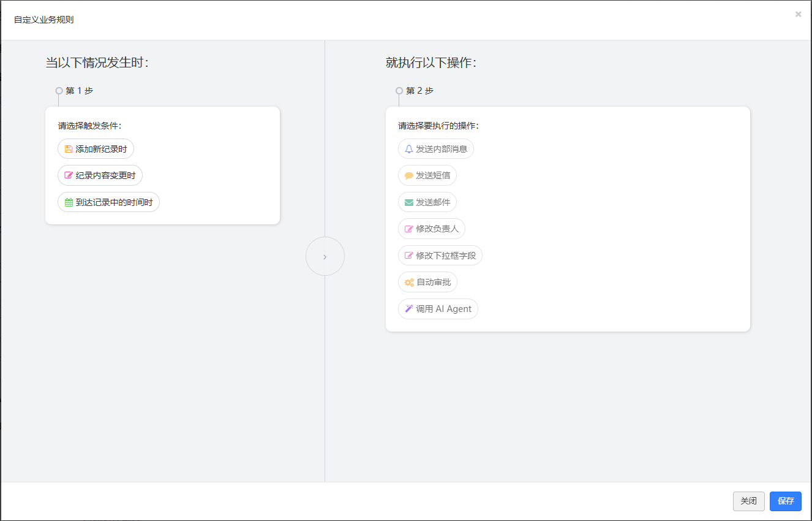812x521 pixels.
Task: Select the 到达记录中的时间时 trigger
Action: [x=108, y=202]
